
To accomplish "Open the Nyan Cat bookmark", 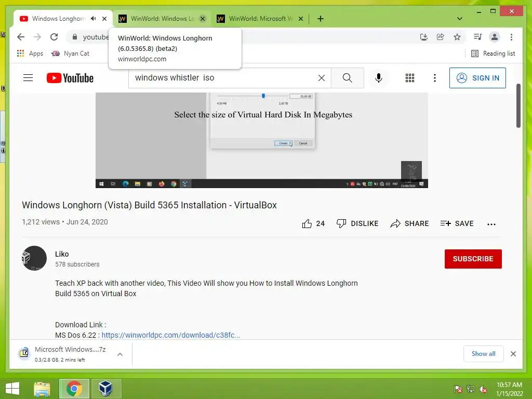I will [x=70, y=54].
